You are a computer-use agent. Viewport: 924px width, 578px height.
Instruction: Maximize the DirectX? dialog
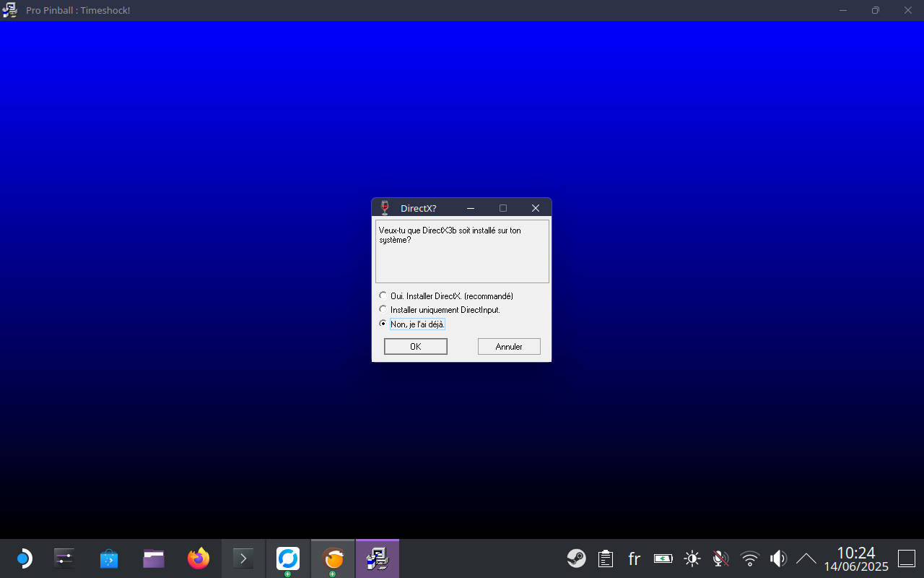pos(503,208)
